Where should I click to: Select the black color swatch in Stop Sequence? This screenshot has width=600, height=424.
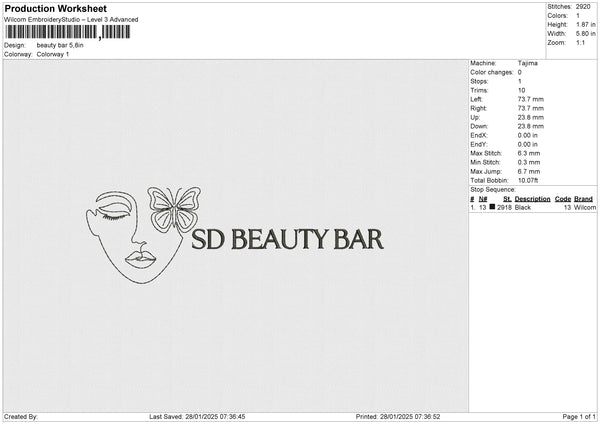coord(492,206)
